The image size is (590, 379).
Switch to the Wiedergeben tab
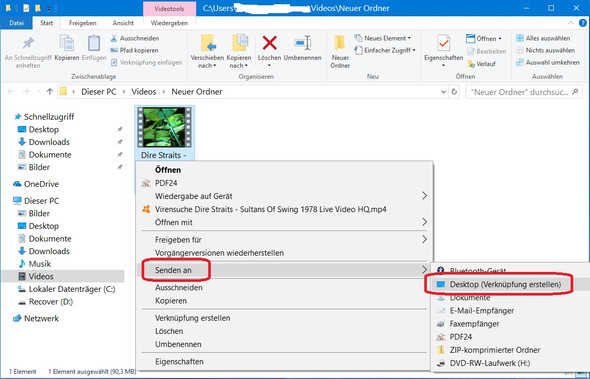point(169,23)
